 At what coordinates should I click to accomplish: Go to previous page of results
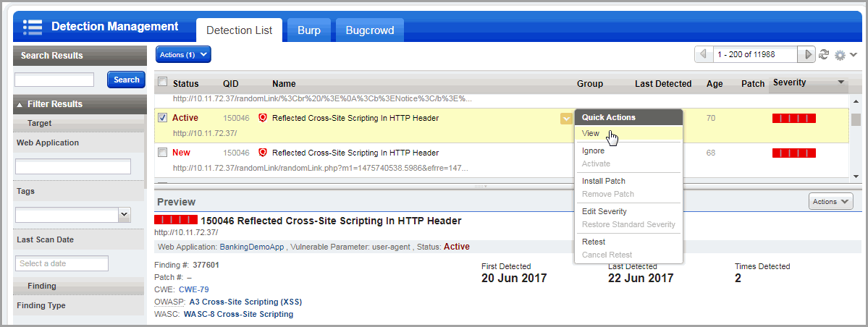(703, 54)
